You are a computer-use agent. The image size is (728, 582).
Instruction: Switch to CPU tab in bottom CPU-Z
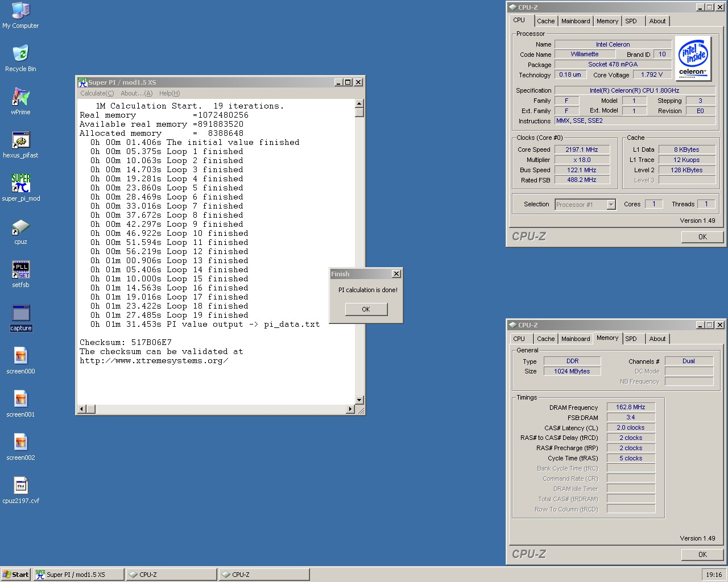(519, 339)
